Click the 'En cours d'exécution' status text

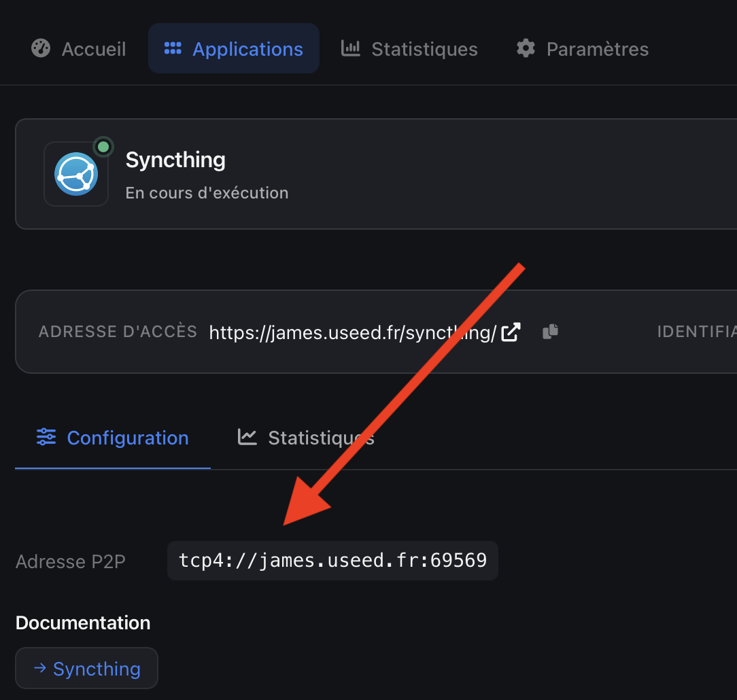[x=207, y=192]
